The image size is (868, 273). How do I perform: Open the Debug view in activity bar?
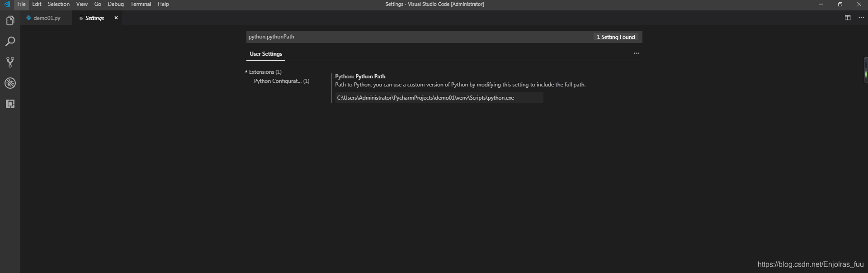[x=10, y=83]
